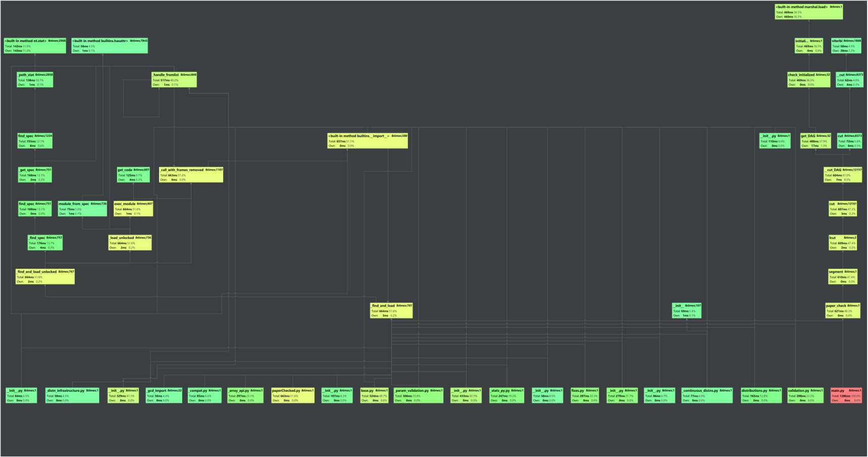Click the __init__.py node totaling 529ms
Screen dimensions: 868x457
pyautogui.click(x=123, y=395)
